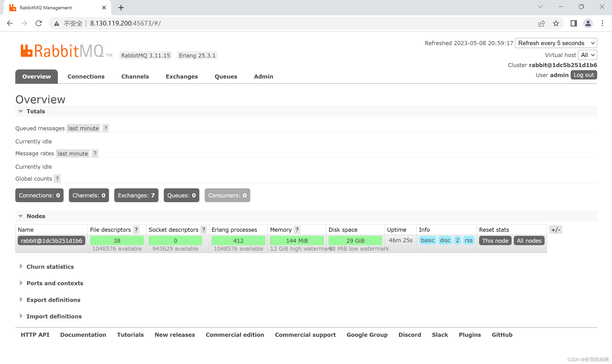
Task: Switch to the Exchanges tab
Action: coord(182,77)
